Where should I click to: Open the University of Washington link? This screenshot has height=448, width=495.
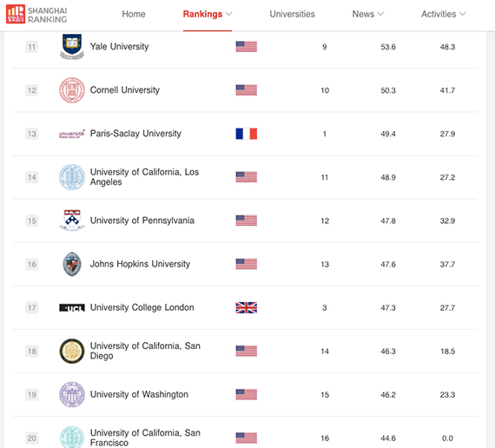139,394
